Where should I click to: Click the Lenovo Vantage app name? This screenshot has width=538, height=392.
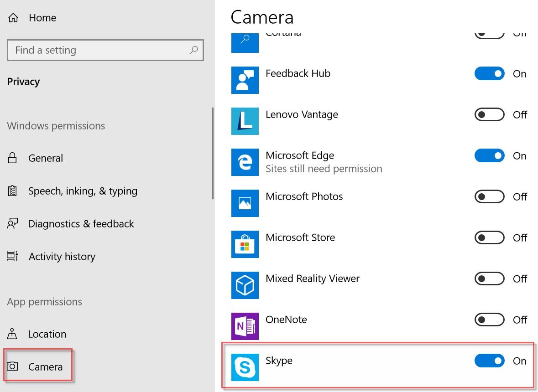tap(302, 114)
